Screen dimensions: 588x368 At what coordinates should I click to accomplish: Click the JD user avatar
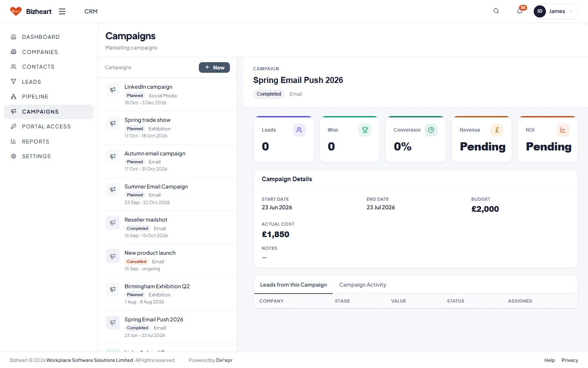(x=540, y=11)
